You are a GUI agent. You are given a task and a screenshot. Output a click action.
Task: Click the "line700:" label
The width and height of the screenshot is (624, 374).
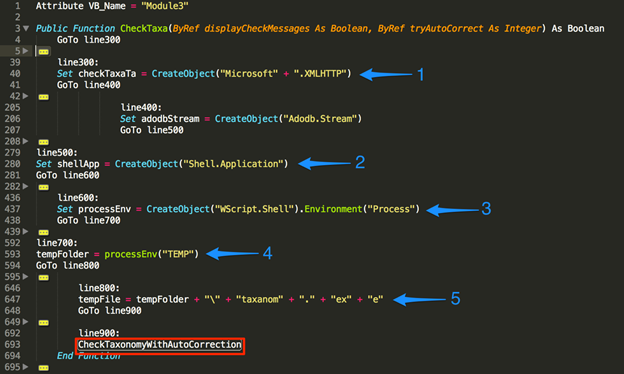point(57,243)
